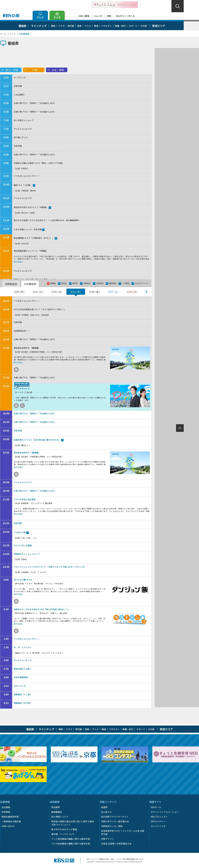This screenshot has height=868, width=199.
Task: Open the 自転車交通安全CMコンテスト banner
Action: coord(125,754)
